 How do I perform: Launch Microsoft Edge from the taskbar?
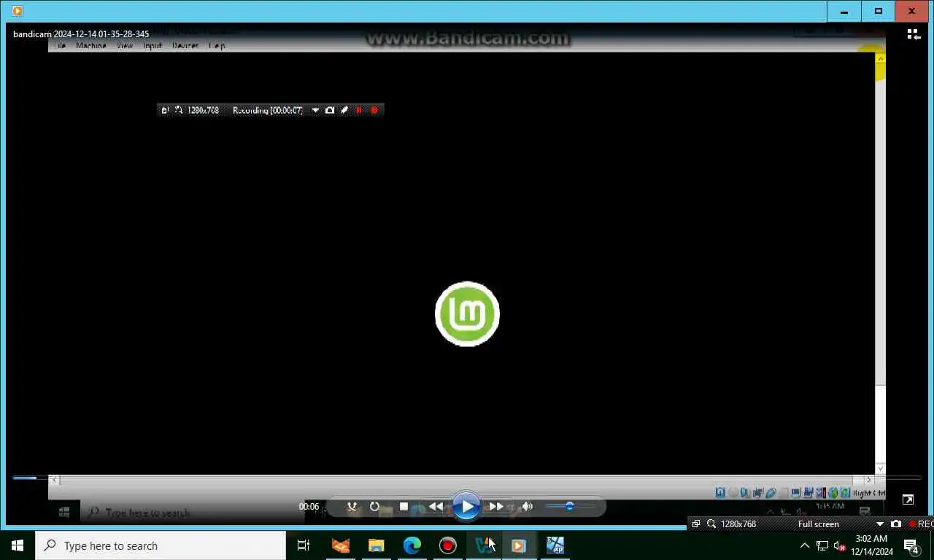412,545
